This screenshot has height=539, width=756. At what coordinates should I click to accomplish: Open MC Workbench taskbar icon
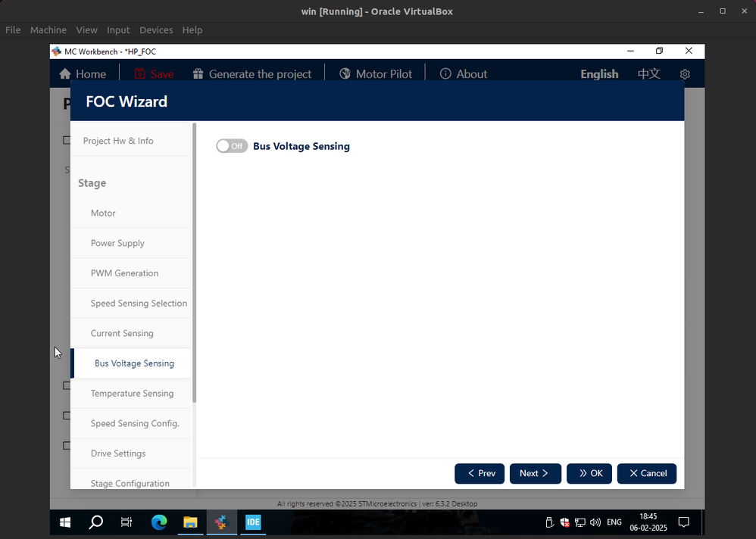tap(221, 522)
